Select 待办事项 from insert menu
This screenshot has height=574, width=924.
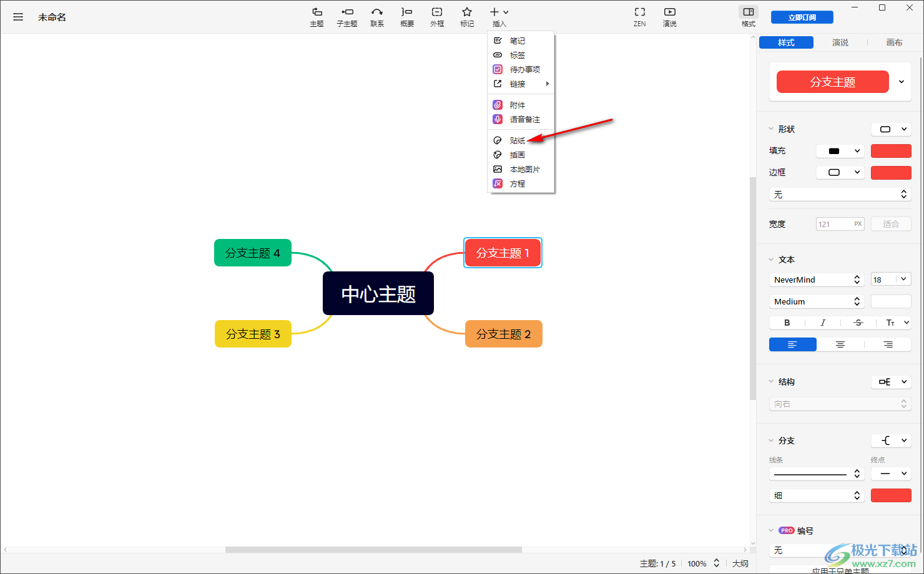[x=521, y=69]
